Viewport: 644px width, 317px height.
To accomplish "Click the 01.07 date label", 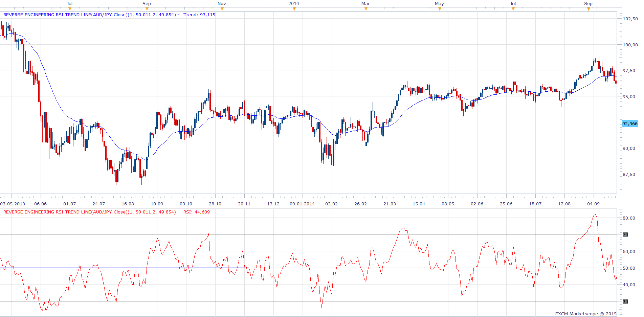I will point(70,204).
